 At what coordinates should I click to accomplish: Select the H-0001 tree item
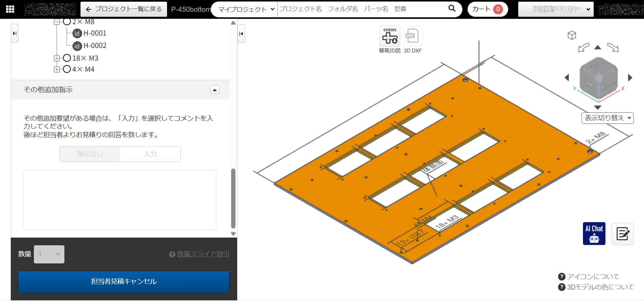[x=95, y=33]
